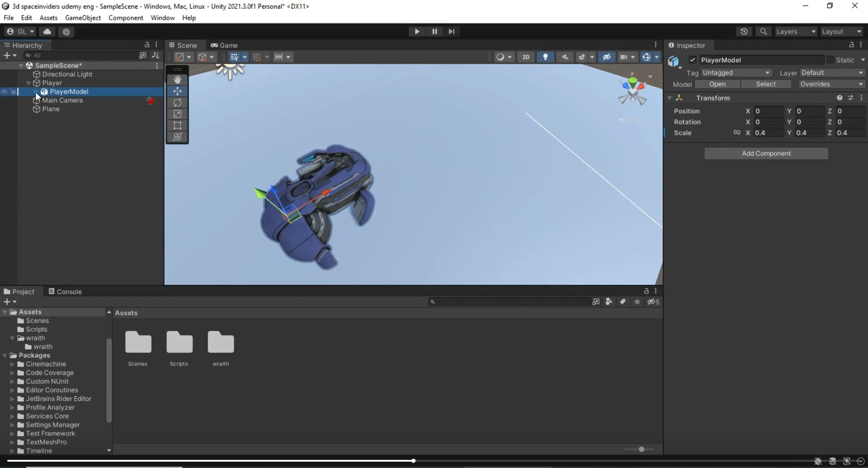Toggle 2D scene view mode

point(526,57)
